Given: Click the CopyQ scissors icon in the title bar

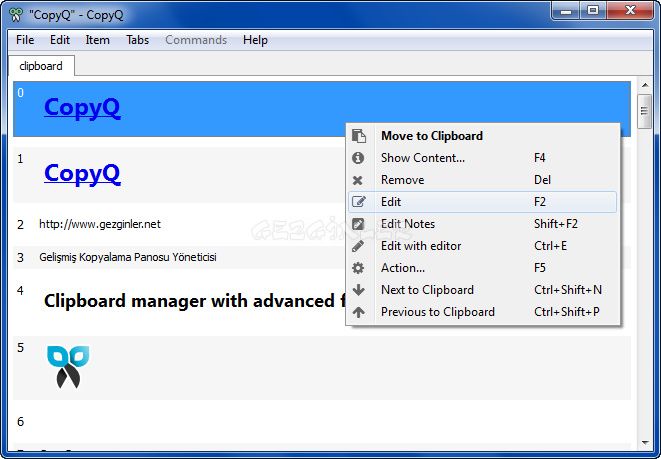Looking at the screenshot, I should pyautogui.click(x=16, y=15).
